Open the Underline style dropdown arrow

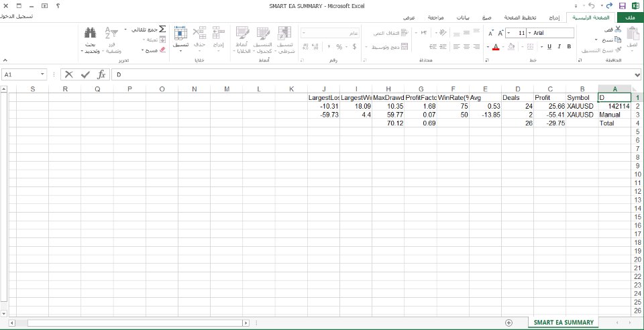pyautogui.click(x=542, y=47)
